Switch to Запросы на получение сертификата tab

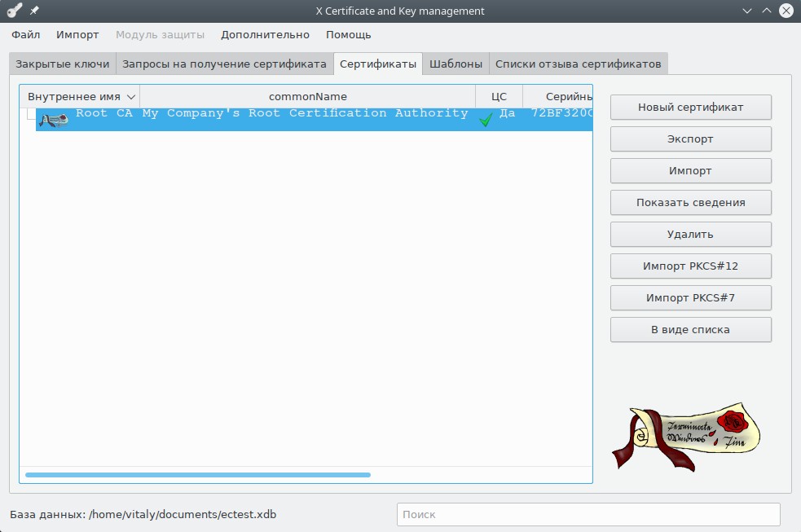click(x=224, y=64)
